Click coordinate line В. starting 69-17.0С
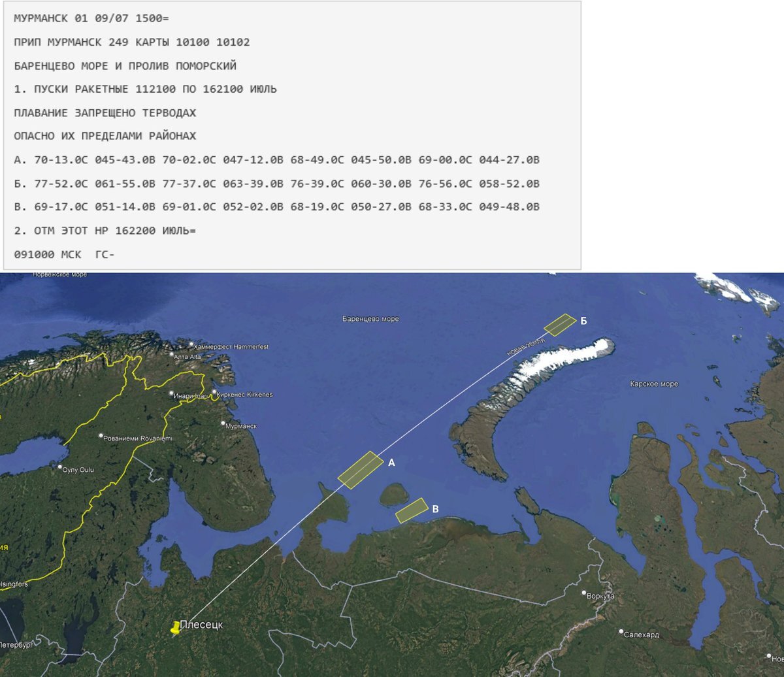The height and width of the screenshot is (677, 784). click(276, 206)
